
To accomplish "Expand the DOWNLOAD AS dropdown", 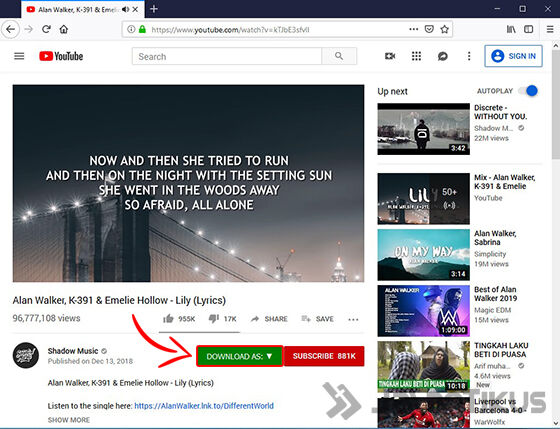I will (240, 356).
